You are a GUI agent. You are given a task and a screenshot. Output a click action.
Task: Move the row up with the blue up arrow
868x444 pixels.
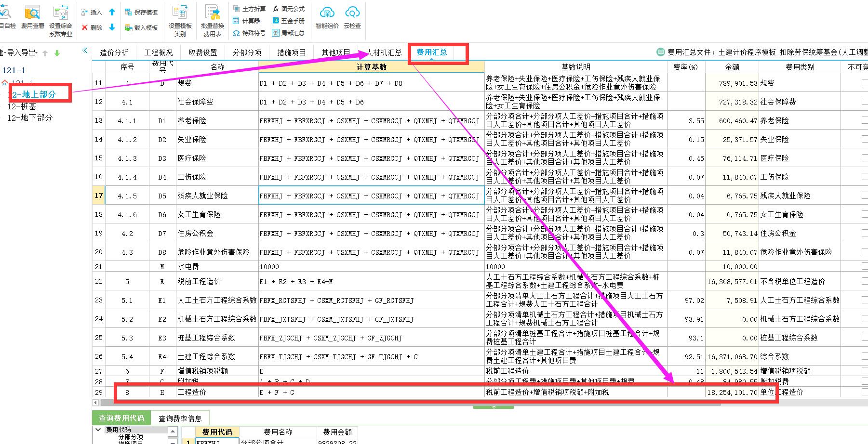click(112, 12)
